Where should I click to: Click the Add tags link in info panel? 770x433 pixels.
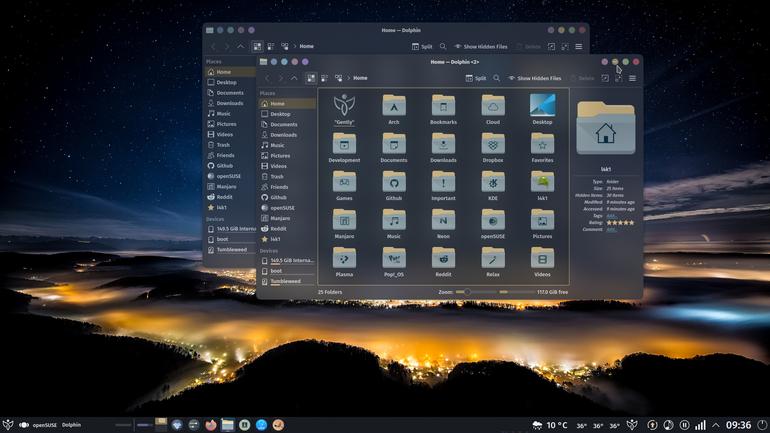coord(611,216)
